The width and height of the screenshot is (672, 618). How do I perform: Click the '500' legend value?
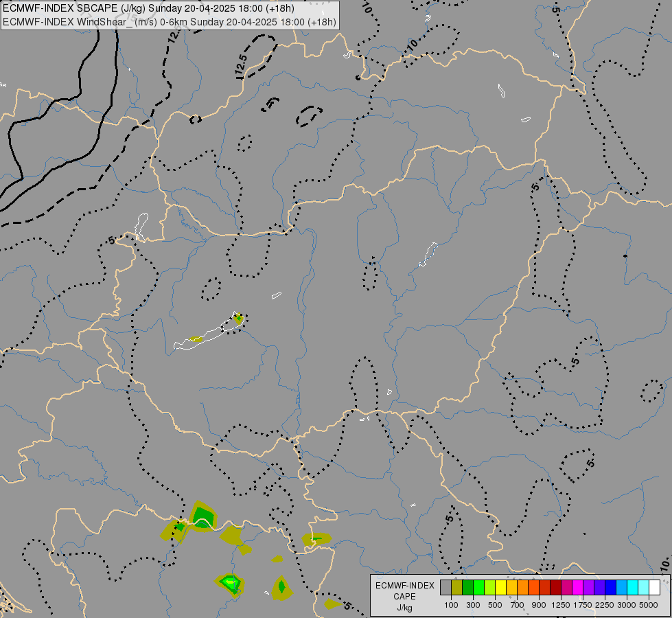point(495,605)
